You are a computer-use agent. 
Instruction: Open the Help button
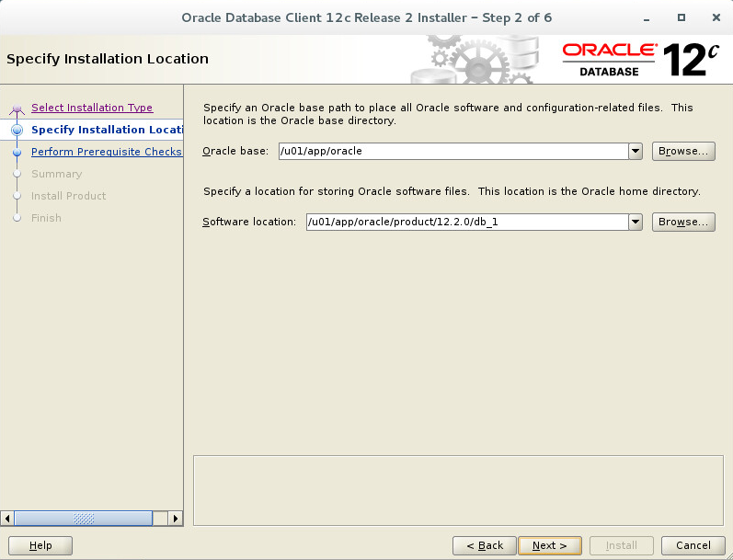coord(40,545)
